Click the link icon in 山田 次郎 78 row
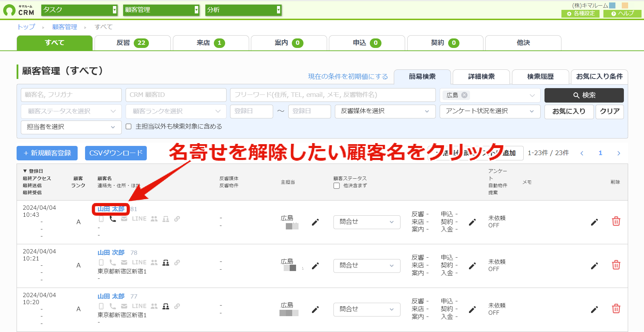This screenshot has width=644, height=332. click(177, 263)
